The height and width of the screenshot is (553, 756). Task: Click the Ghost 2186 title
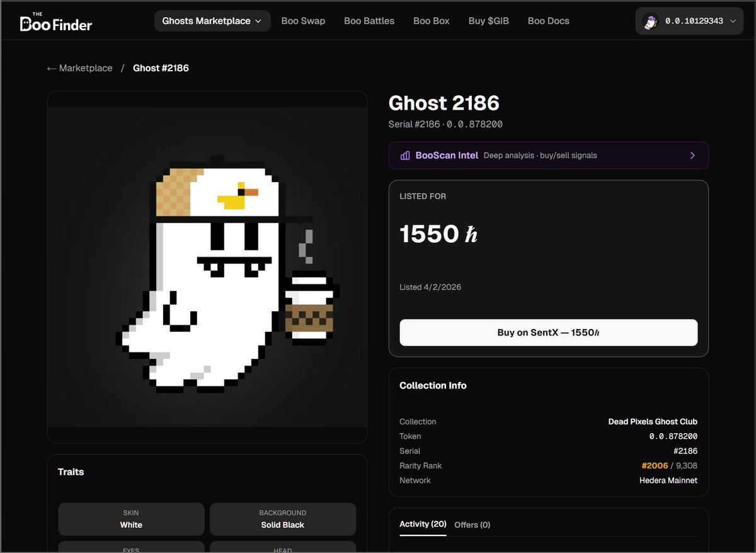444,103
